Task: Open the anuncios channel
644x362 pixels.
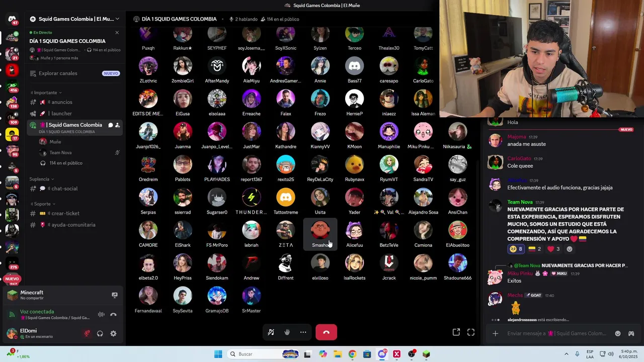Action: pyautogui.click(x=74, y=102)
